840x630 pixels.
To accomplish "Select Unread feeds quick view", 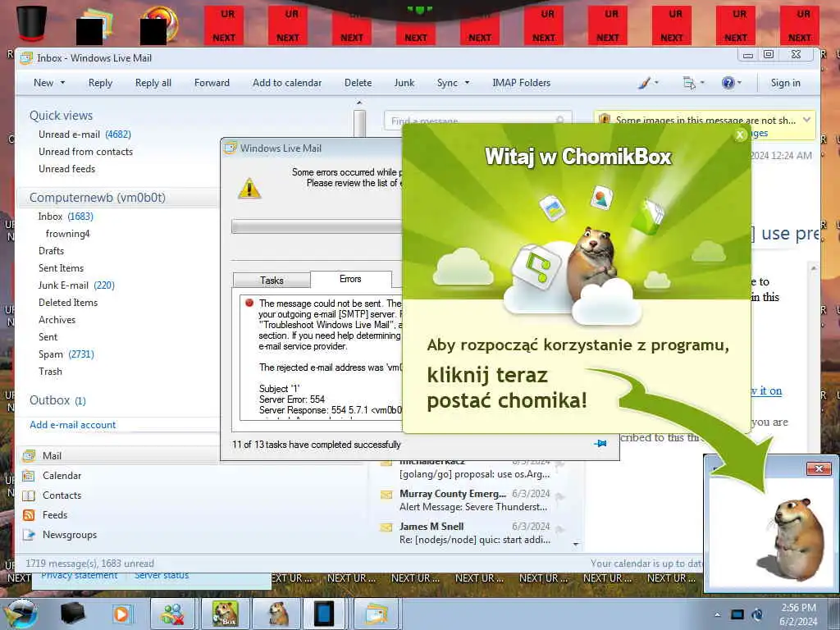I will point(67,169).
